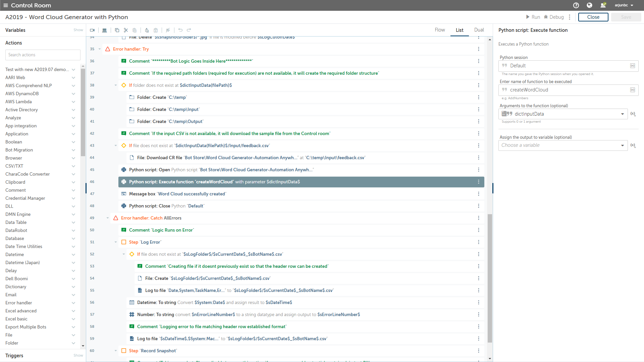Collapse the Step 'Log Error' block
This screenshot has width=644, height=362.
[116, 242]
